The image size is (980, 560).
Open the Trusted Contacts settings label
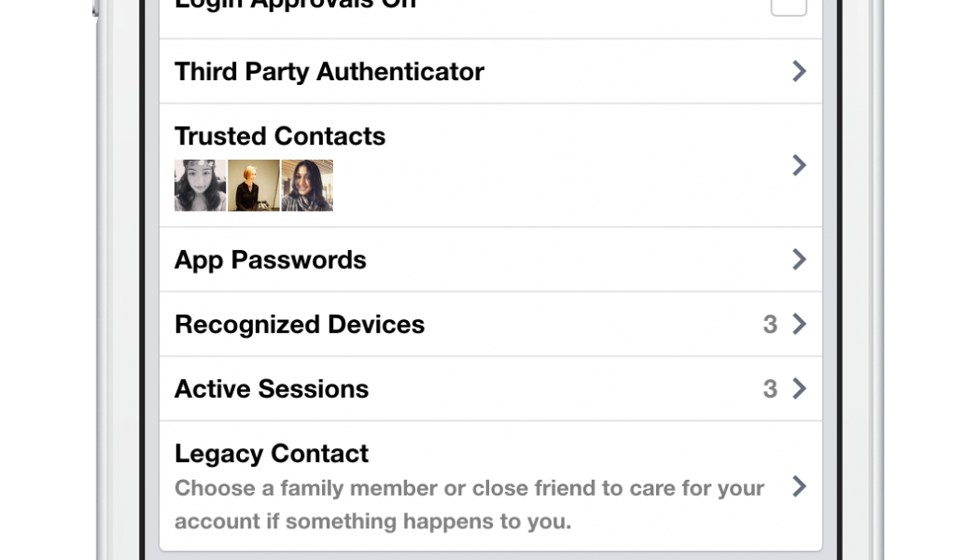(280, 136)
